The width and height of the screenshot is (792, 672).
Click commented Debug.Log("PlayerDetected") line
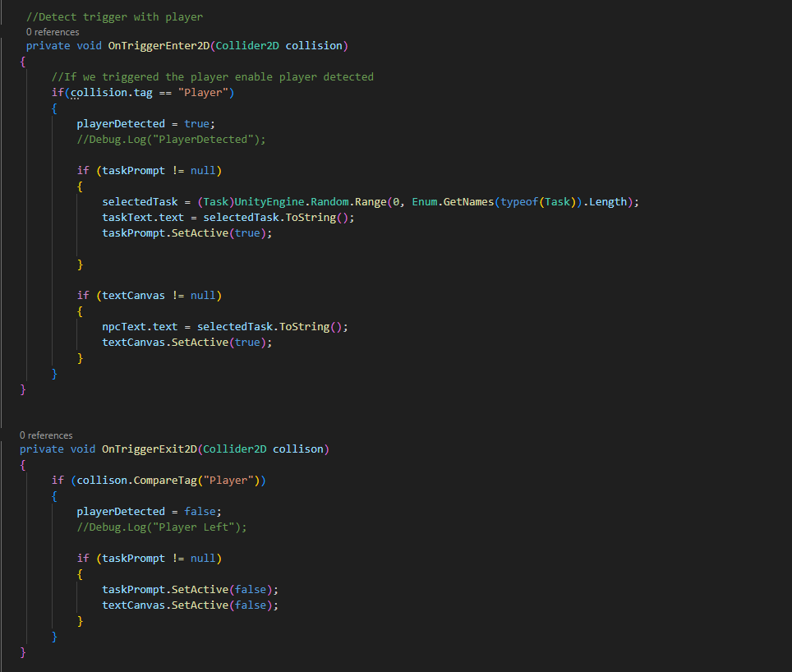point(171,140)
